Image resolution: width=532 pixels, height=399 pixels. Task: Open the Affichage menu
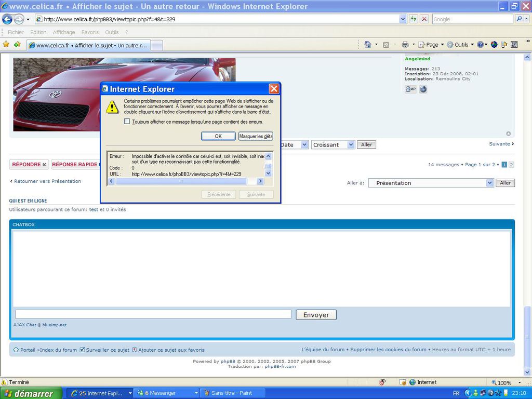[64, 32]
